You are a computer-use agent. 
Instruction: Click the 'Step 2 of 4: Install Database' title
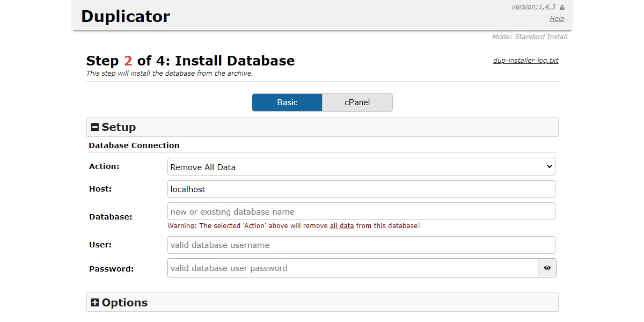click(x=191, y=61)
